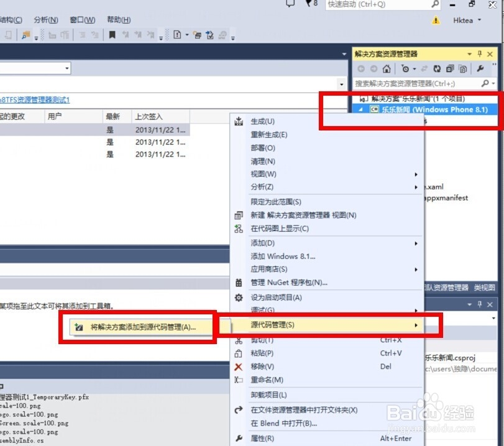Choose 在 Blend 中打开(B)...
504x446 pixels.
[328, 424]
